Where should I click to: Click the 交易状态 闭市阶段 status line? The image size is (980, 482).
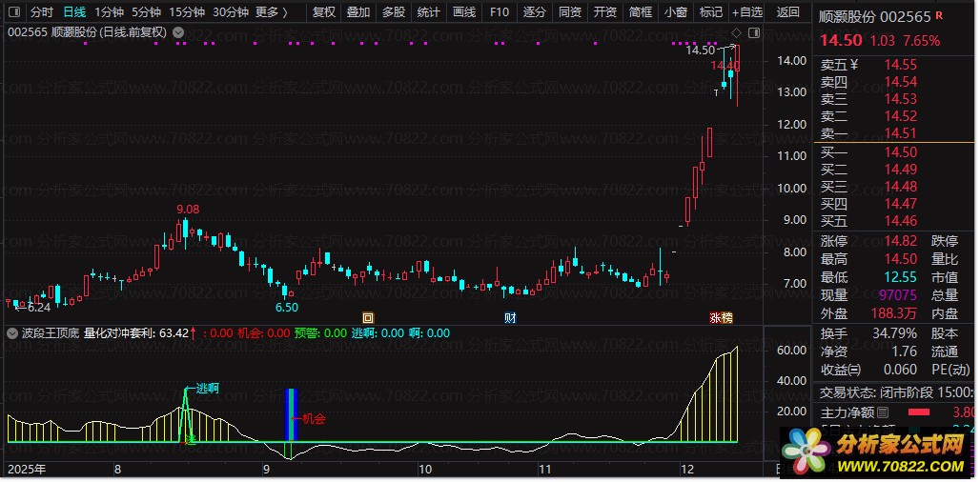click(x=897, y=392)
